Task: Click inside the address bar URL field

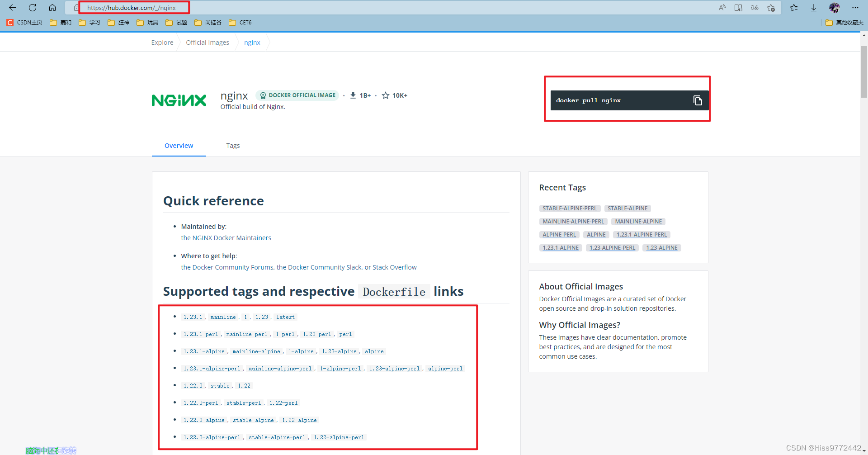Action: tap(135, 8)
